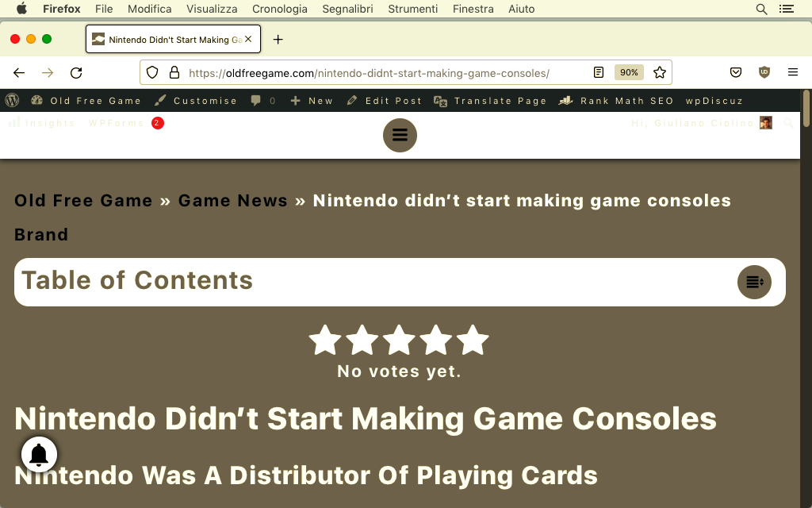This screenshot has width=812, height=508.
Task: Follow the Game News breadcrumb link
Action: pyautogui.click(x=232, y=201)
